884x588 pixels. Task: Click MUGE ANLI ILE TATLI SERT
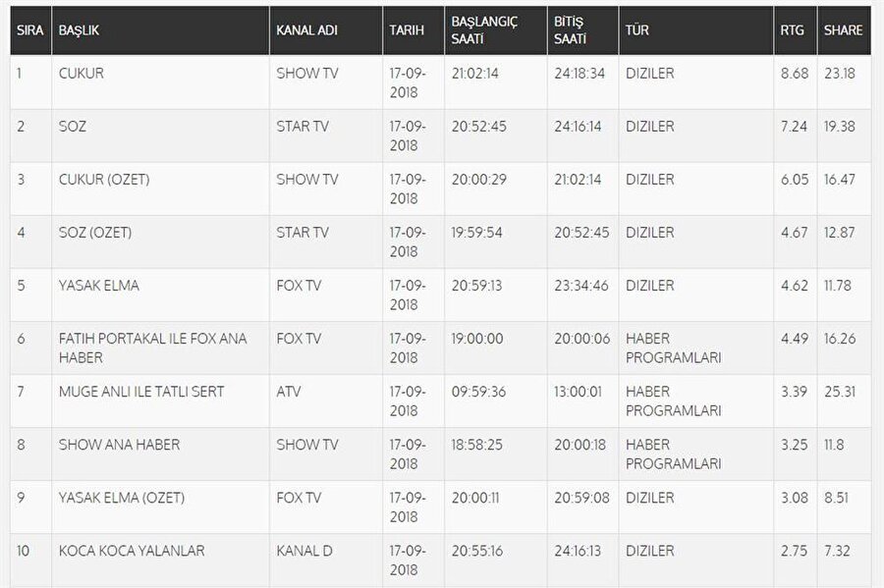pyautogui.click(x=141, y=392)
